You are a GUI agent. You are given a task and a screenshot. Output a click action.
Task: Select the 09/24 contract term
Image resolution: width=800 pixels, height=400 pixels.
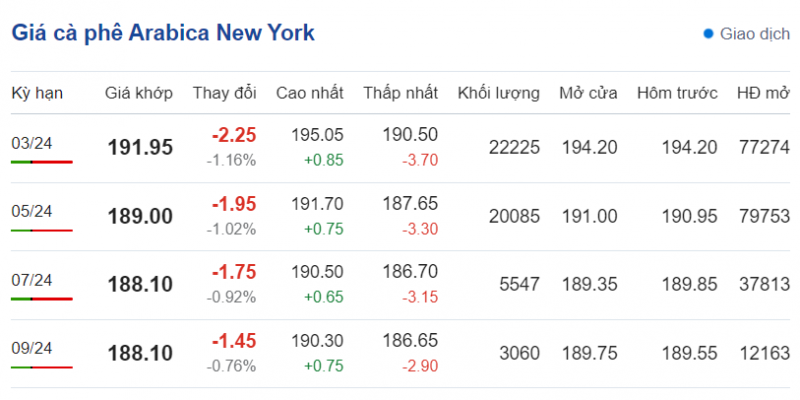pos(31,348)
